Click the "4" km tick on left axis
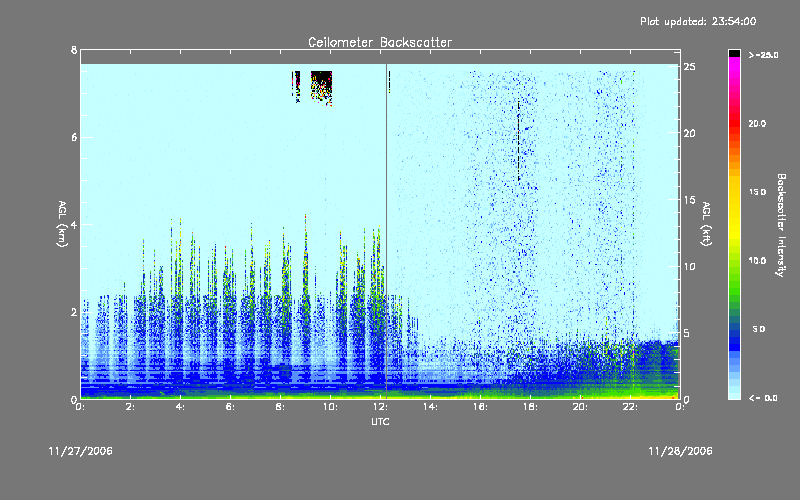The image size is (800, 500). (74, 224)
